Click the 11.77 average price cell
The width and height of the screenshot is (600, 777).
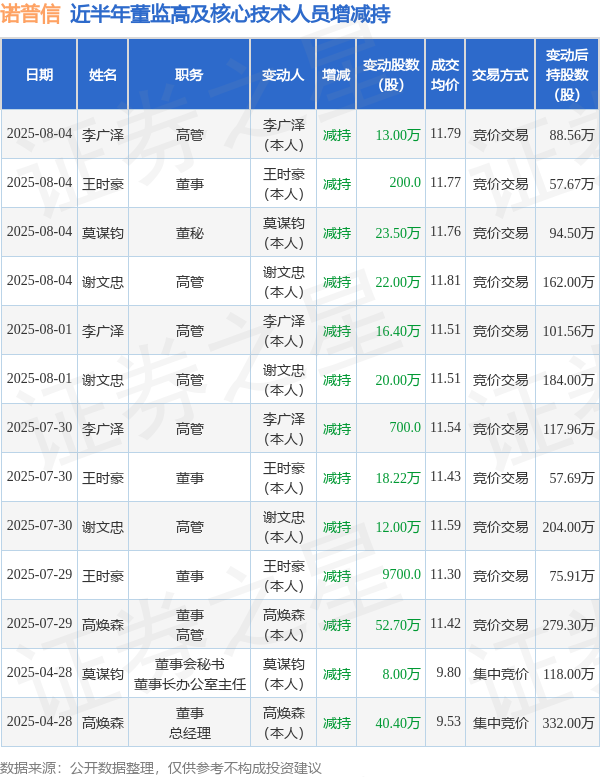pos(445,182)
